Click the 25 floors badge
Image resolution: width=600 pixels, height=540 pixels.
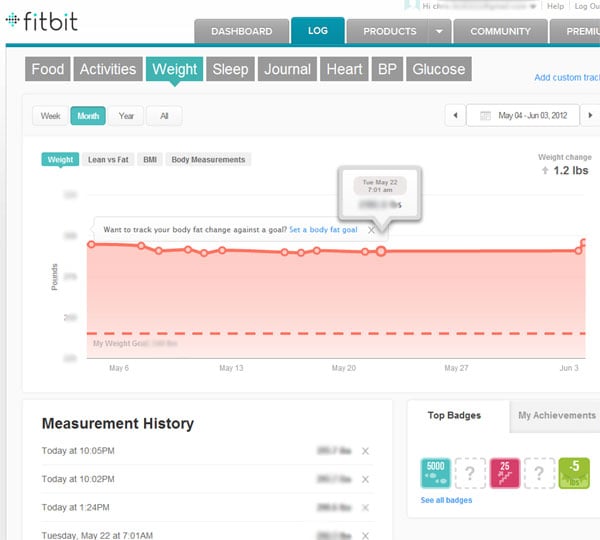coord(505,473)
